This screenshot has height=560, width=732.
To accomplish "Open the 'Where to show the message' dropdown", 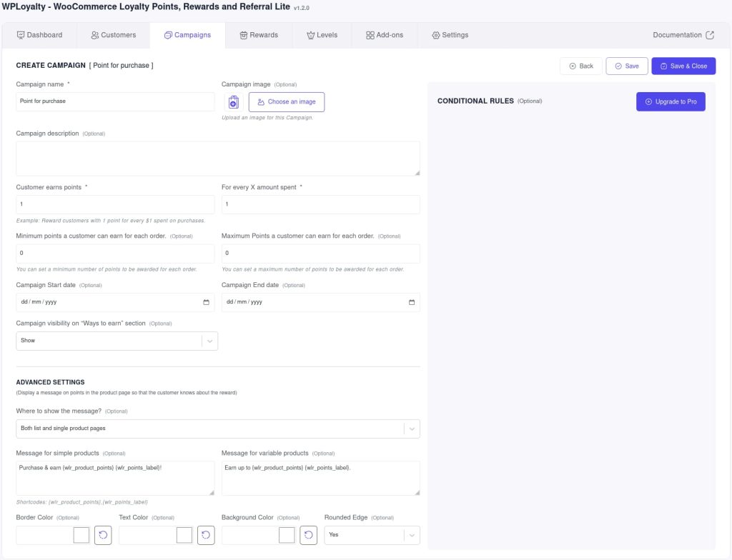I will (x=412, y=429).
